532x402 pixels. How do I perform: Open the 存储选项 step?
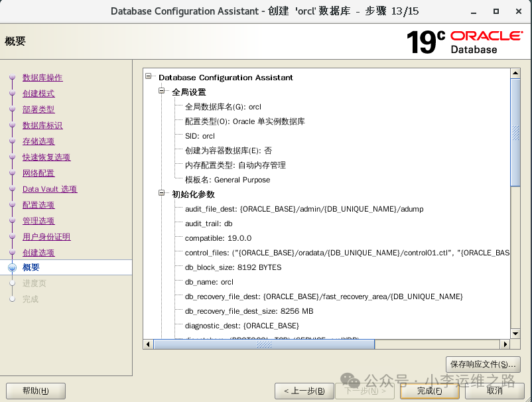tap(38, 141)
